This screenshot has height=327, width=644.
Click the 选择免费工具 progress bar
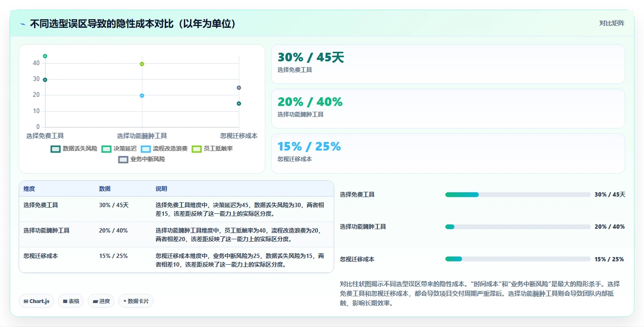coord(518,195)
